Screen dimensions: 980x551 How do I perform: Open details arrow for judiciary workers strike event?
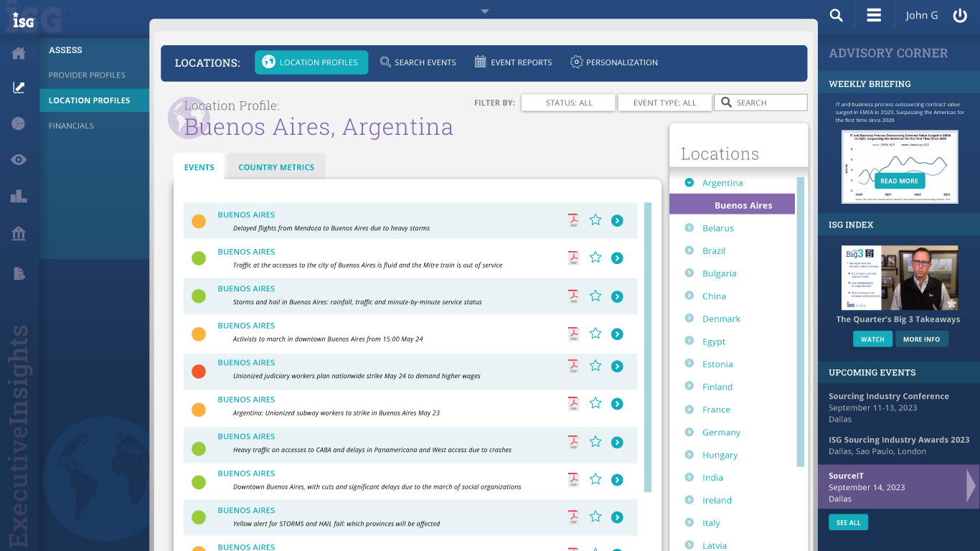617,367
